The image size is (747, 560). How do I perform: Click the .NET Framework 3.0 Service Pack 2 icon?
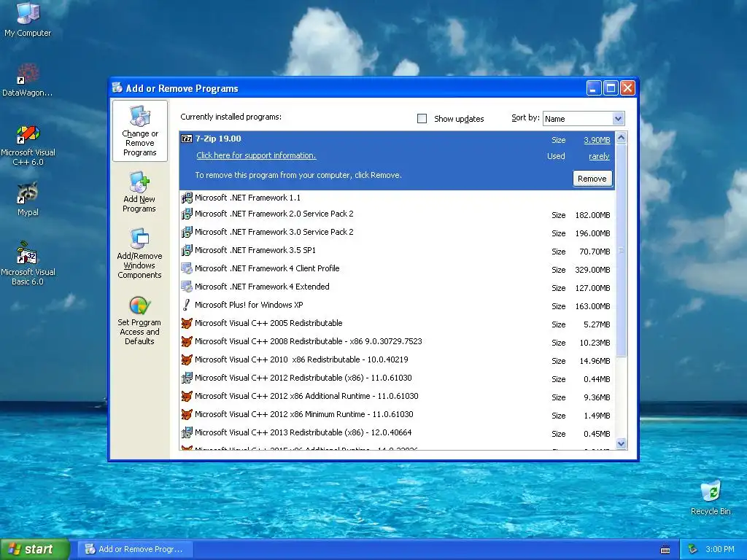click(187, 232)
